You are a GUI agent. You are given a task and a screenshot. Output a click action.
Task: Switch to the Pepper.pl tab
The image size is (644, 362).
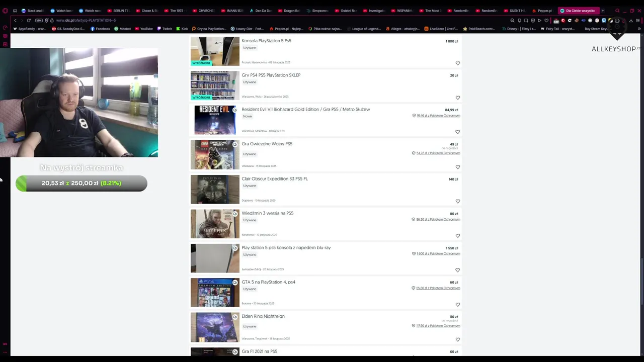542,11
